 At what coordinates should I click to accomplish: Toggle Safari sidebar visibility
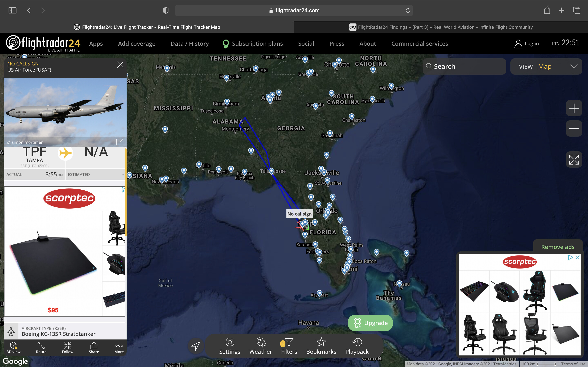[12, 10]
